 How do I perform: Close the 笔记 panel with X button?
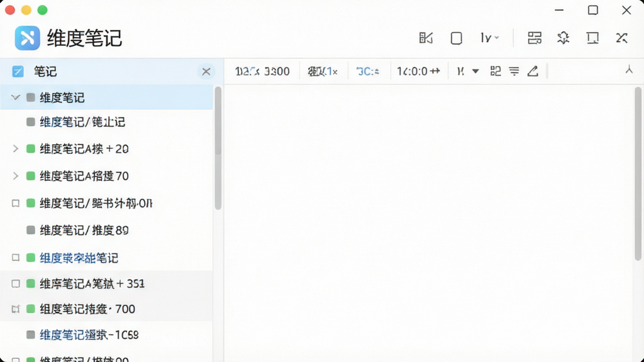(x=206, y=72)
